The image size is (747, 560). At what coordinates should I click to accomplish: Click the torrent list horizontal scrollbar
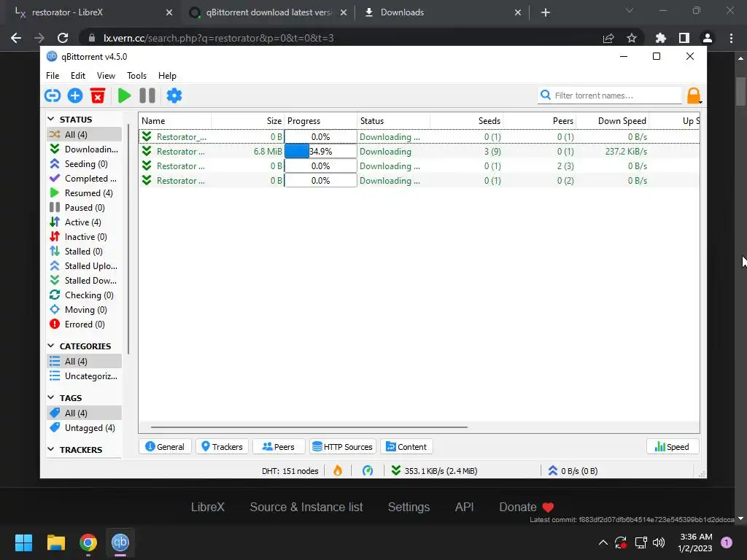(x=309, y=427)
